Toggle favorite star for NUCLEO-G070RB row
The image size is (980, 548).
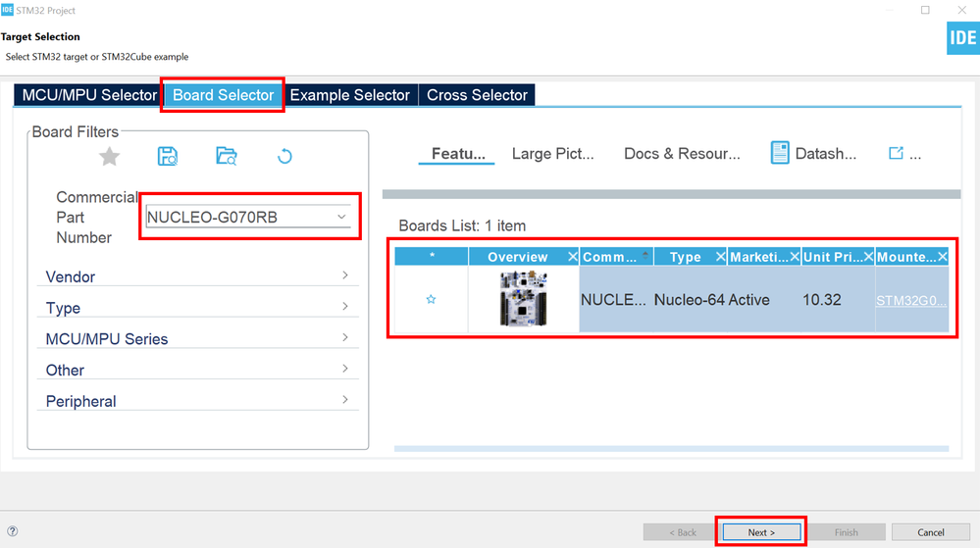[432, 299]
